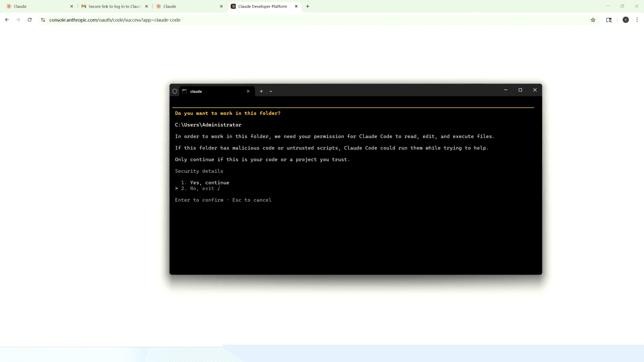Click the site information icon in address bar
Screen dimensions: 644x362
pyautogui.click(x=43, y=20)
